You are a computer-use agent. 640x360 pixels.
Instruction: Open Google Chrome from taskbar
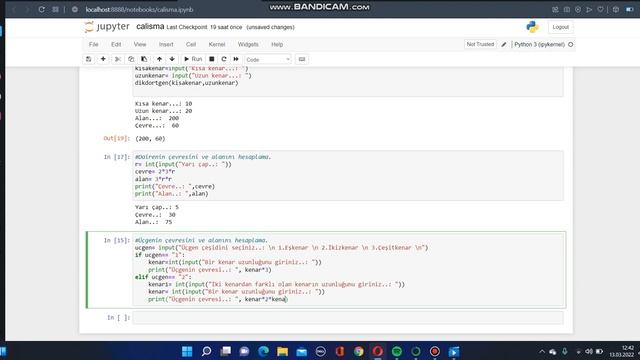click(358, 351)
